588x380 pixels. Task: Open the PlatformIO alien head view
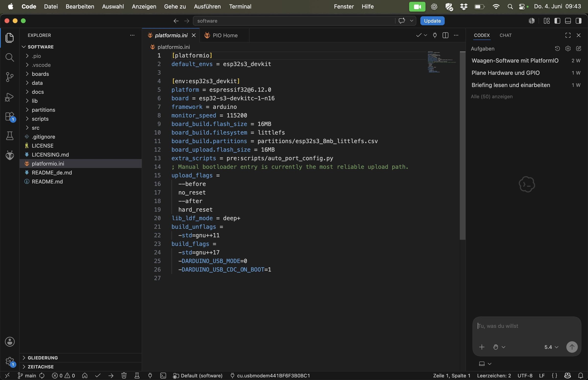click(x=10, y=155)
